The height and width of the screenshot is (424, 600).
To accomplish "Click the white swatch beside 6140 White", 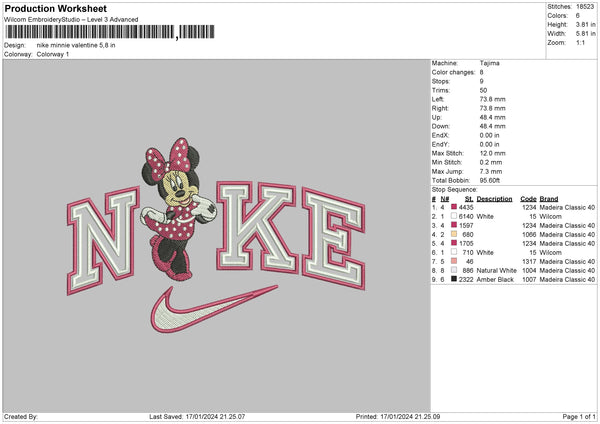I will 454,216.
